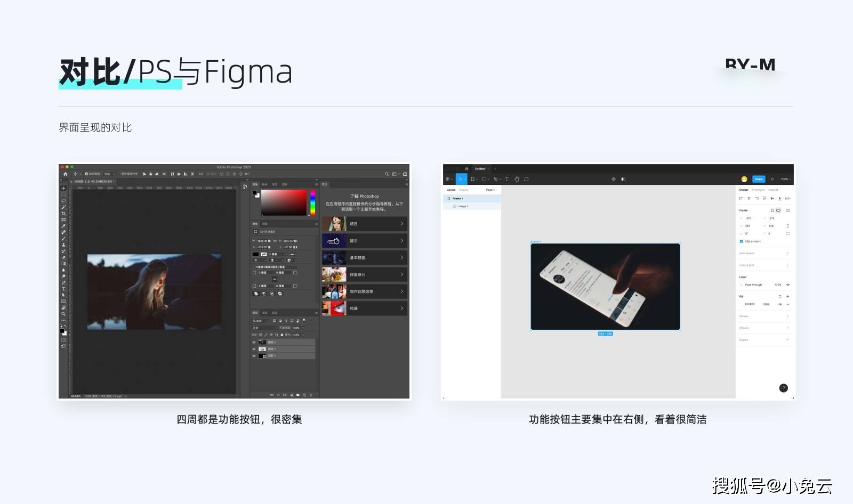Expand the 修复照片 tutorial in Photoshop
Screen dimensions: 853x504
[x=365, y=274]
